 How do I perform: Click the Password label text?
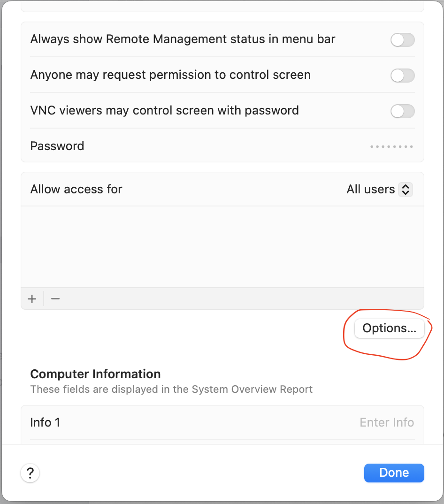(57, 146)
